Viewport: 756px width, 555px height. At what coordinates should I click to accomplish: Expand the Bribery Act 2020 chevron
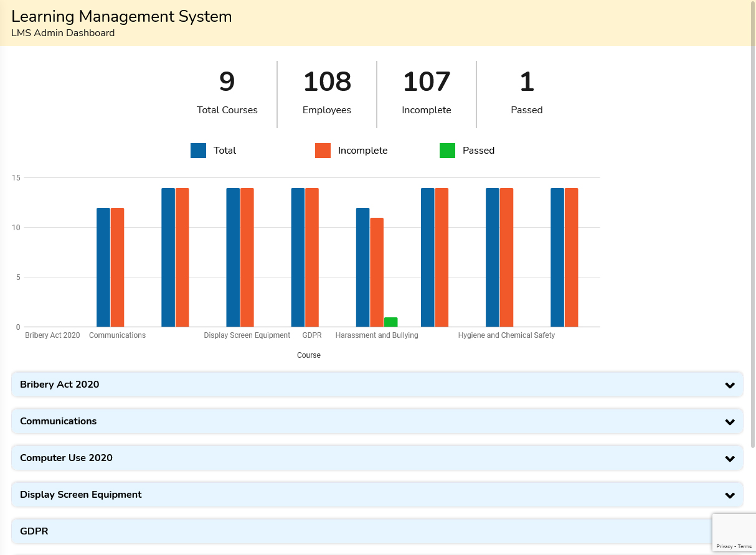(x=730, y=385)
